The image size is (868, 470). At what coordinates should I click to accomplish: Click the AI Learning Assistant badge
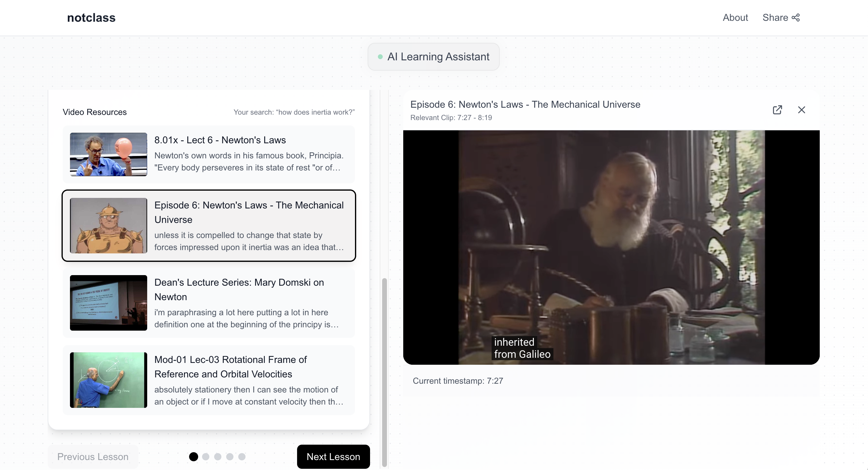pyautogui.click(x=433, y=57)
